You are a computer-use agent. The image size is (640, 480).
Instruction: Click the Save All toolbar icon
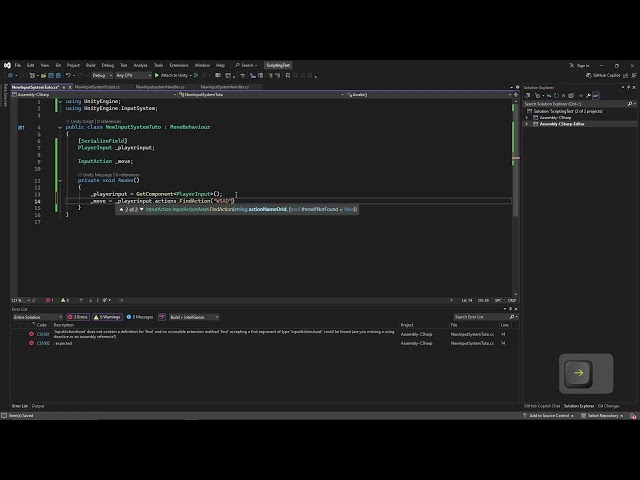pos(58,76)
